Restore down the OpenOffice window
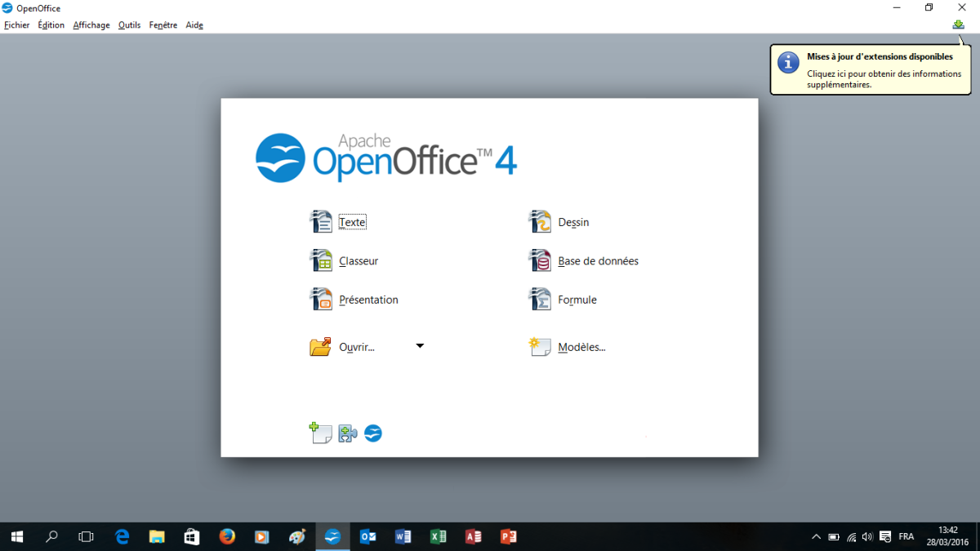The width and height of the screenshot is (980, 551). point(929,7)
